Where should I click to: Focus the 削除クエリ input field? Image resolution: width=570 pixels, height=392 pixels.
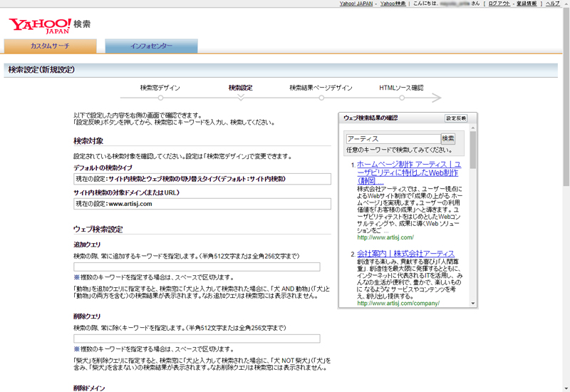[x=197, y=339]
